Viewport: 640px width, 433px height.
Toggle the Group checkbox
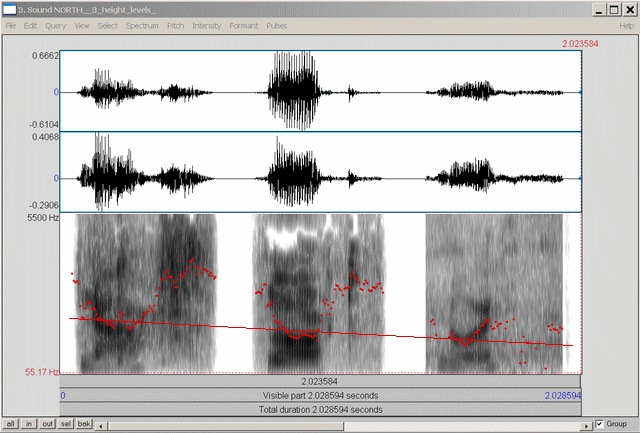[598, 424]
